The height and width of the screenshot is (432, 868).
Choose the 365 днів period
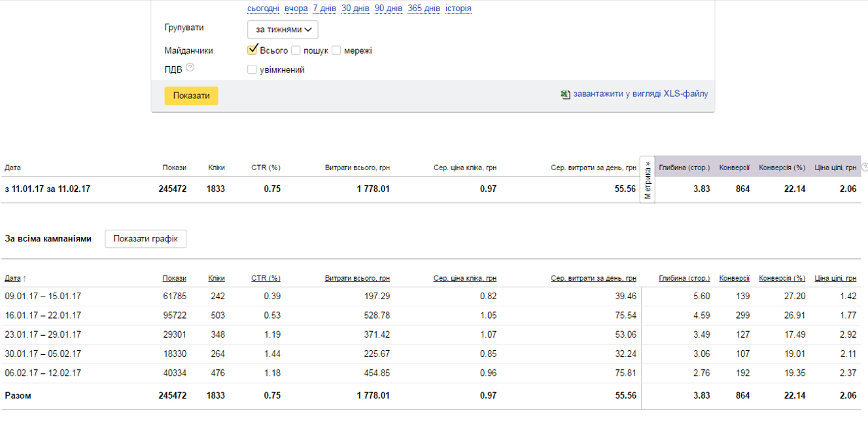424,9
